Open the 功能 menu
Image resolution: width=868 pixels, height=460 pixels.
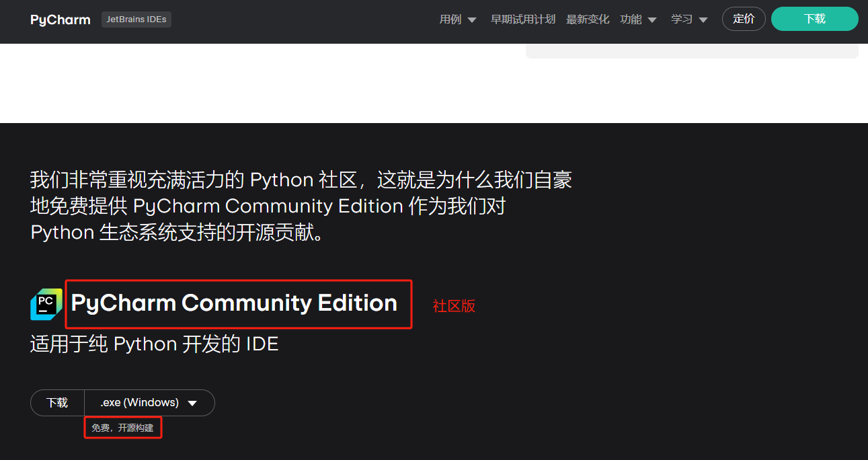pyautogui.click(x=631, y=20)
